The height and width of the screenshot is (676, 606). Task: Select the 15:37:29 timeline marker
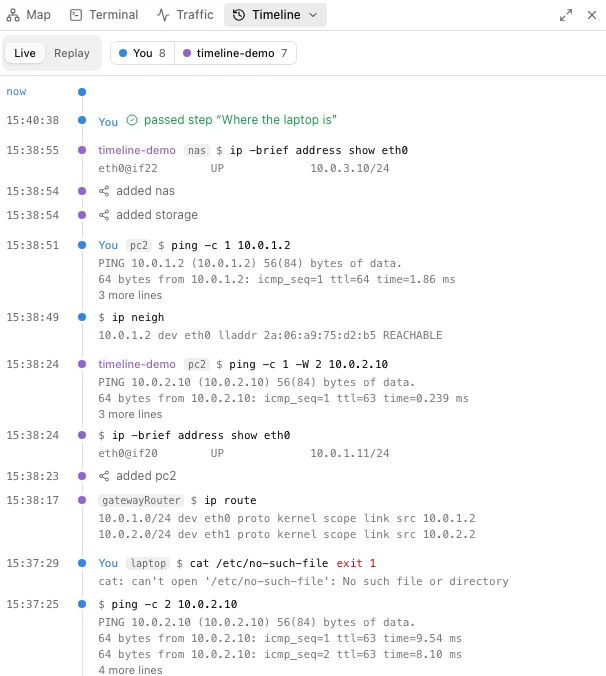click(82, 563)
